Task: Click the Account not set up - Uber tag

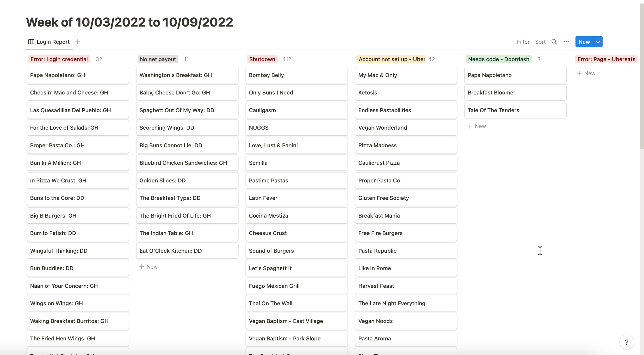Action: (391, 59)
